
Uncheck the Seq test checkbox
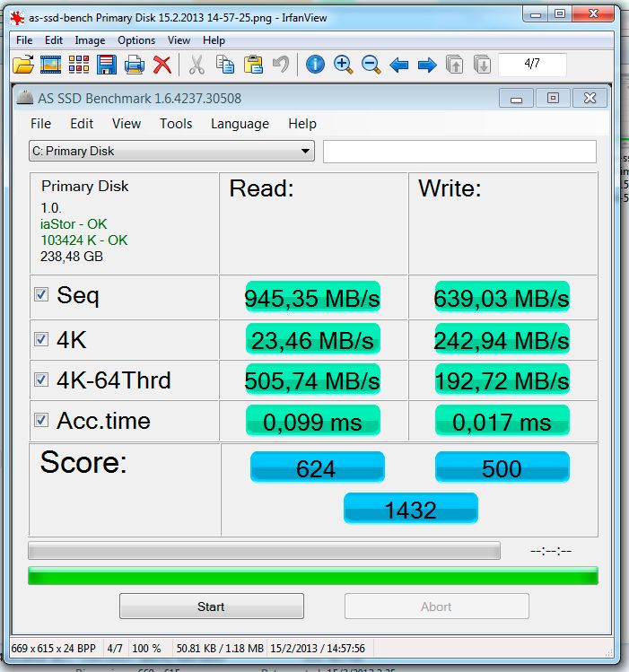41,294
